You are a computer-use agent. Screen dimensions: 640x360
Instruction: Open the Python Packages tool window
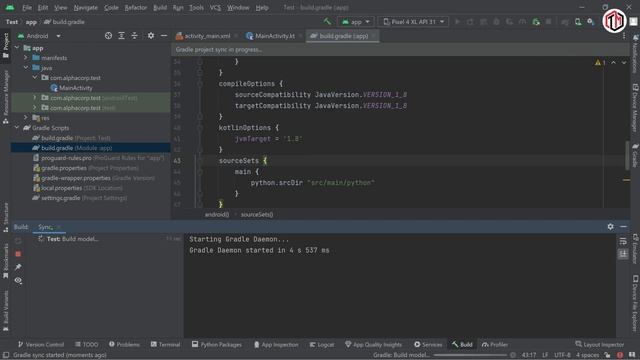217,344
